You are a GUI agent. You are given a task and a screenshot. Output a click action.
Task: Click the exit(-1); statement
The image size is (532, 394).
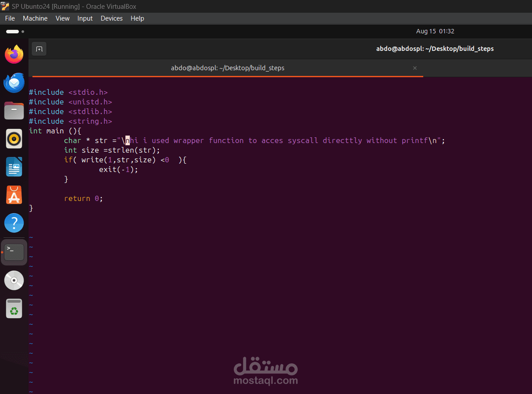(x=118, y=169)
